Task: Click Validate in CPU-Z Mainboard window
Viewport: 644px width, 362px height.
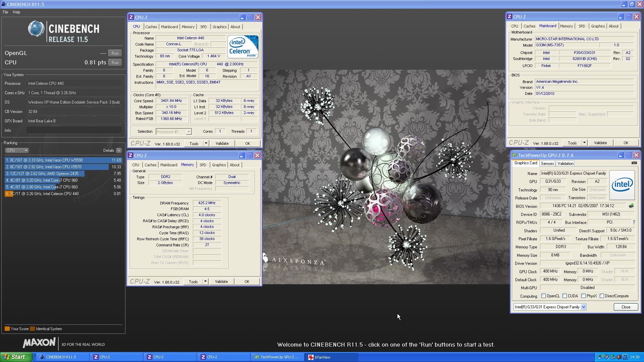Action: [600, 143]
